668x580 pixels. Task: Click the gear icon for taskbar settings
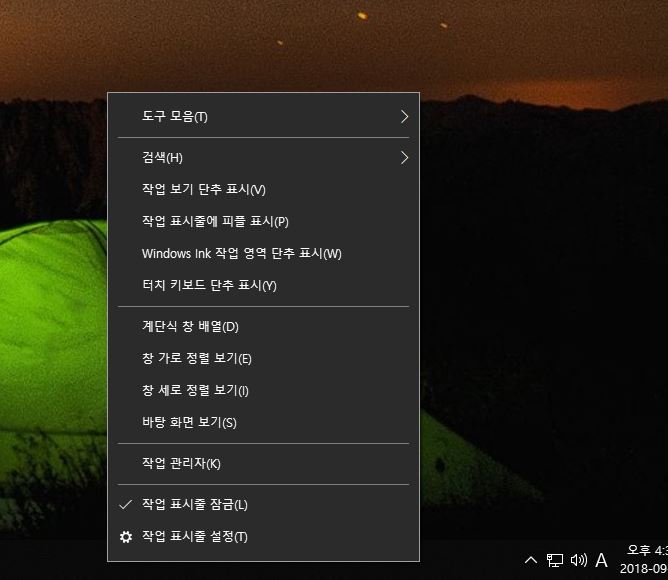126,537
